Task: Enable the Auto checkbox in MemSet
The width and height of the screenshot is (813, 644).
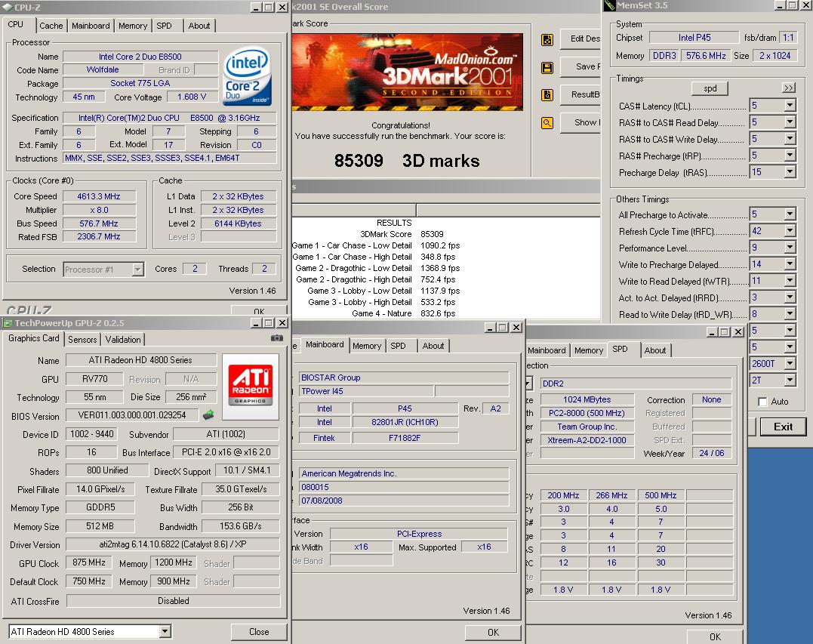Action: click(762, 402)
